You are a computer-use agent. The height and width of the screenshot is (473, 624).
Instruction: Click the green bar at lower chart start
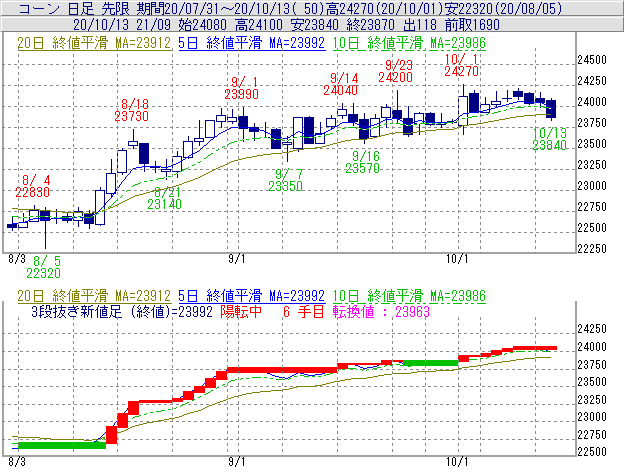[62, 445]
